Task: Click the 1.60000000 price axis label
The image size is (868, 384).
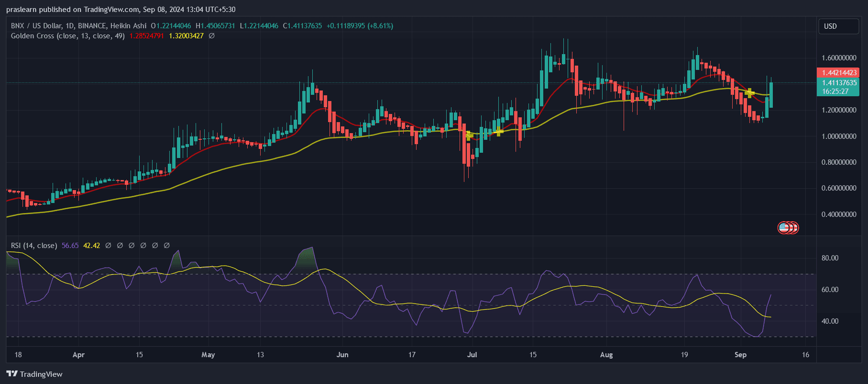Action: (x=839, y=58)
